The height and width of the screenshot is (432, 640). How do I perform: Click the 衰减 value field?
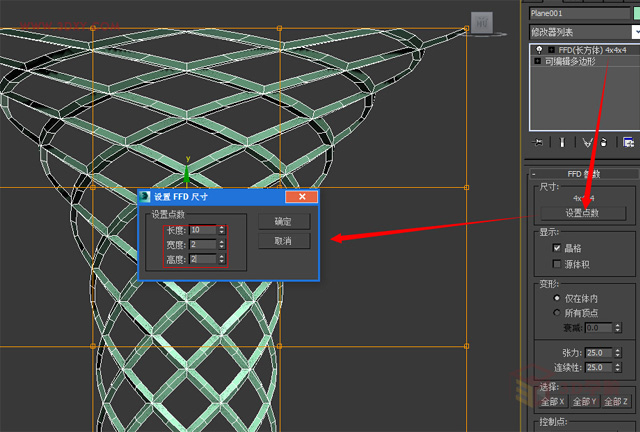click(x=599, y=328)
